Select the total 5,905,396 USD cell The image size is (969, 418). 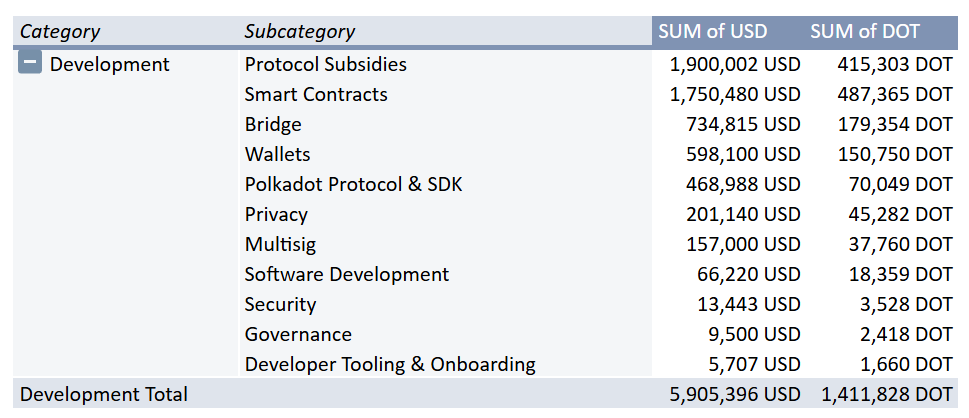tap(736, 394)
